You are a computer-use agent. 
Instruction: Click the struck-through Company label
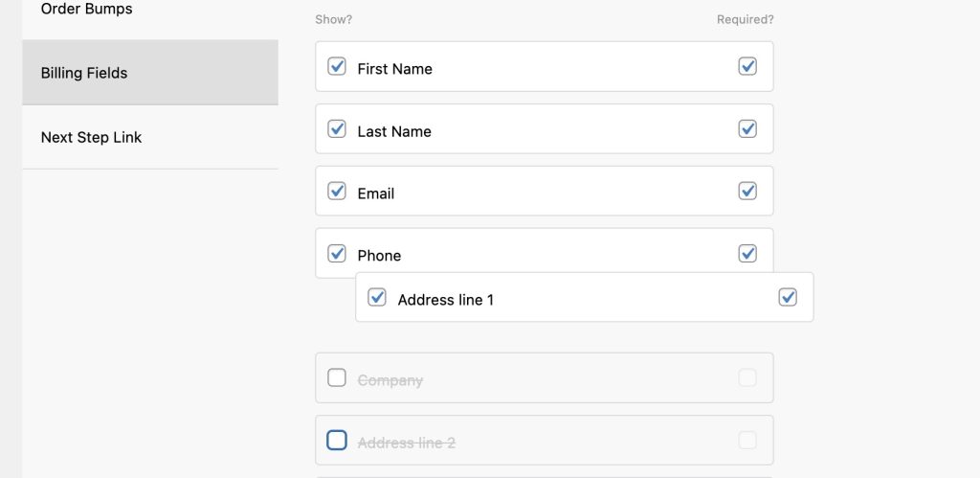pos(390,380)
